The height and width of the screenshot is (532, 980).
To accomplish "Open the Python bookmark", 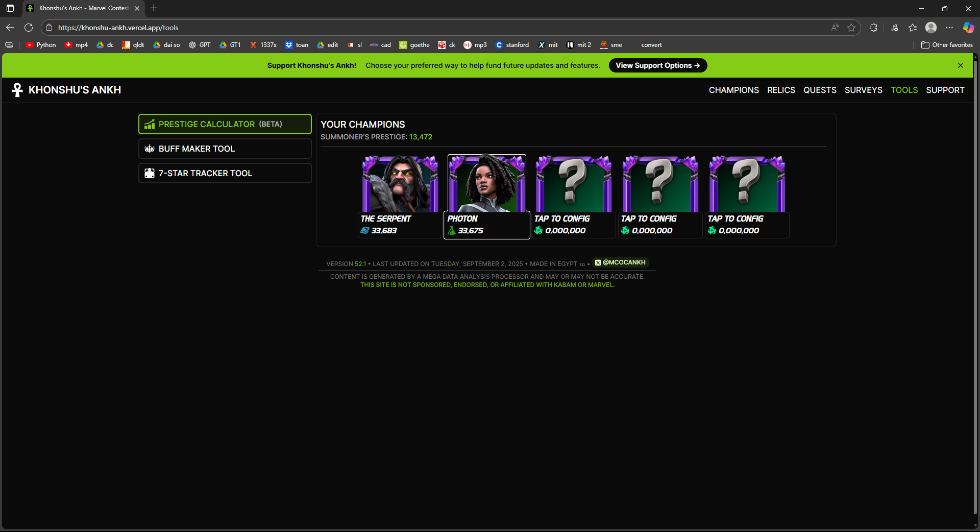I will (x=41, y=45).
